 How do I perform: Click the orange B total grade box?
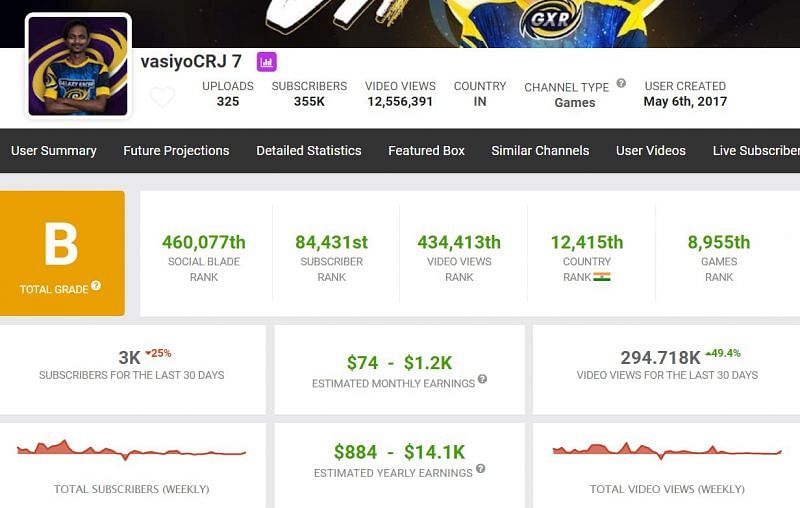(x=62, y=253)
